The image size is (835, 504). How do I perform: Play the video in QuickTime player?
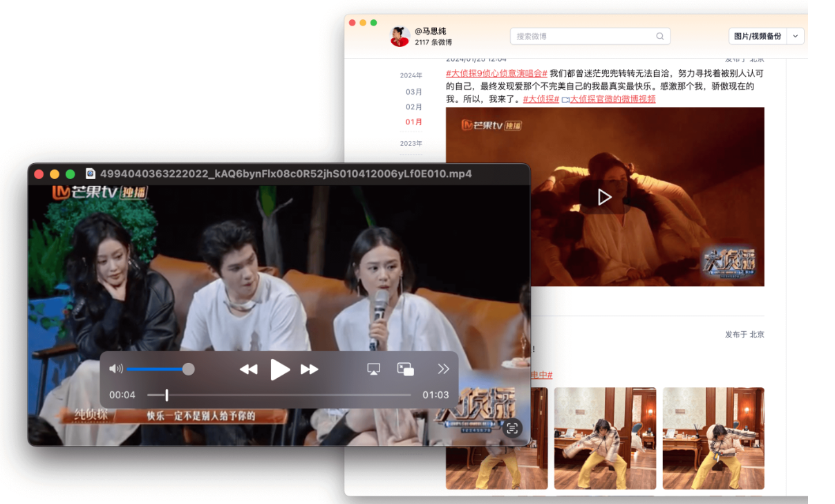tap(279, 369)
